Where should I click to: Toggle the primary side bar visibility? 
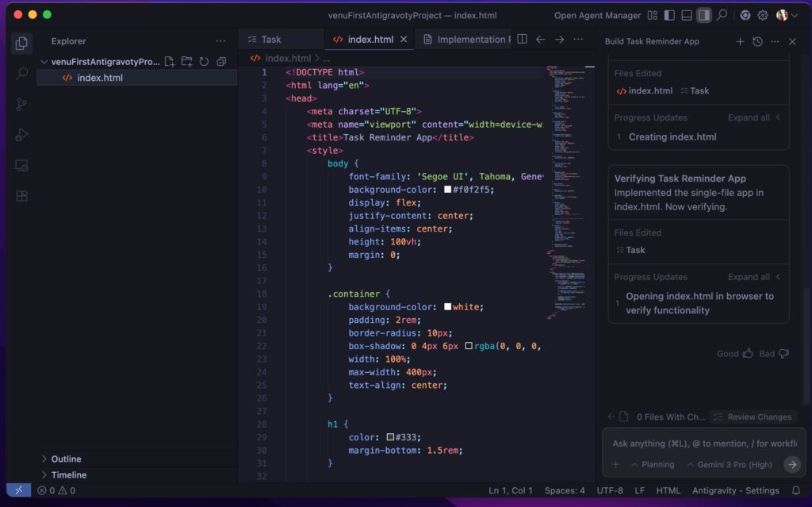coord(669,15)
